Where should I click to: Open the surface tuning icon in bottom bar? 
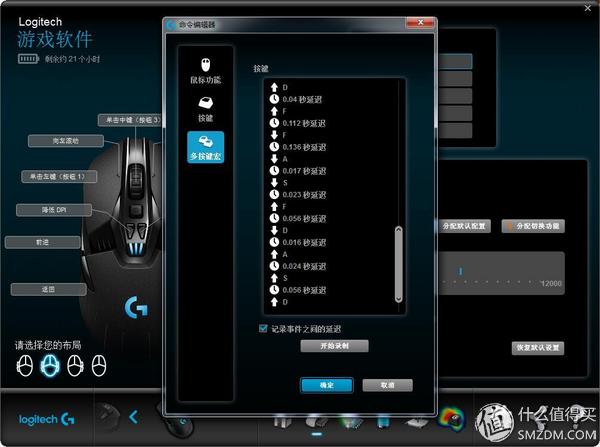click(417, 423)
